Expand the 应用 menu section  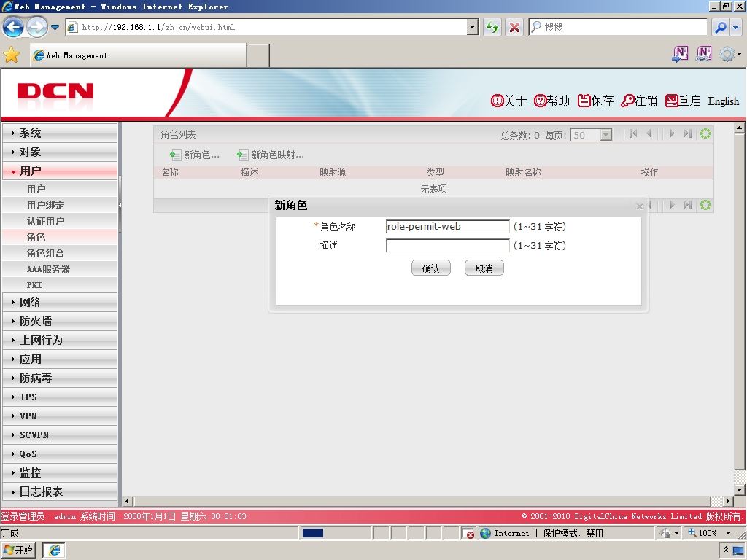click(x=60, y=359)
